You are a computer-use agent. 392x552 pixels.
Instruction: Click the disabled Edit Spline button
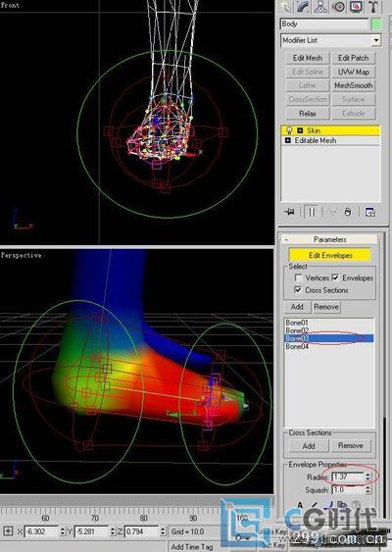[308, 72]
